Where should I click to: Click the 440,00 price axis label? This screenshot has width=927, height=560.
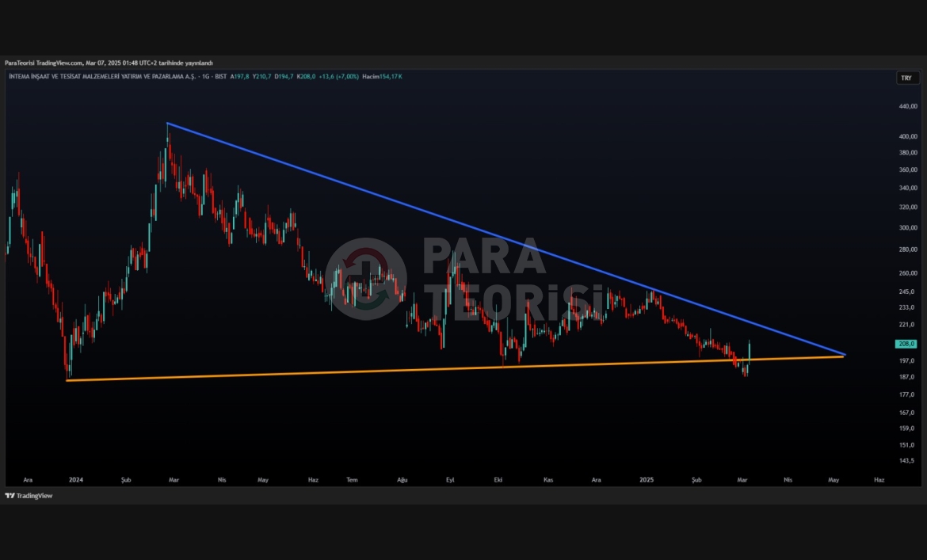908,106
